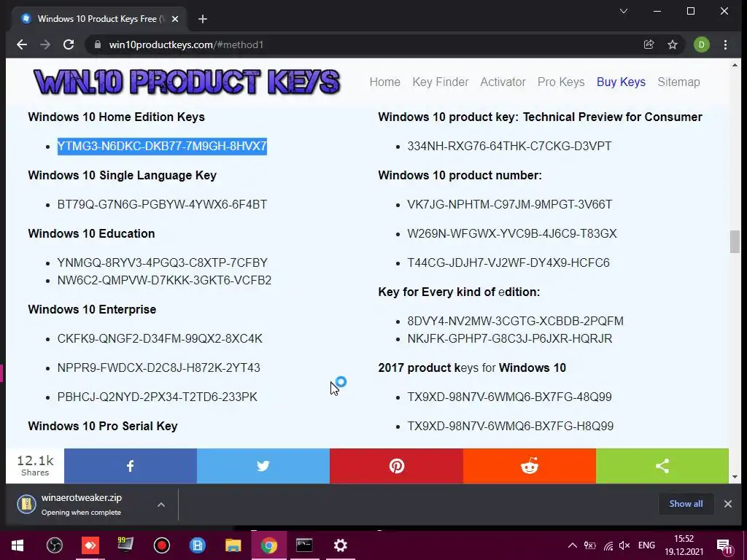The height and width of the screenshot is (560, 747).
Task: Open File Explorer from the taskbar
Action: point(233,545)
